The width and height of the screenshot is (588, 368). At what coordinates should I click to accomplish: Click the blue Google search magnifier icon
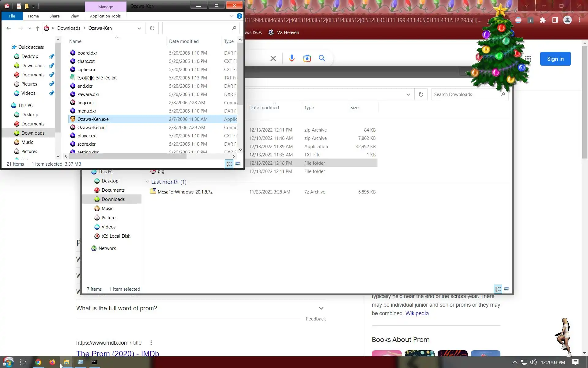pos(322,58)
